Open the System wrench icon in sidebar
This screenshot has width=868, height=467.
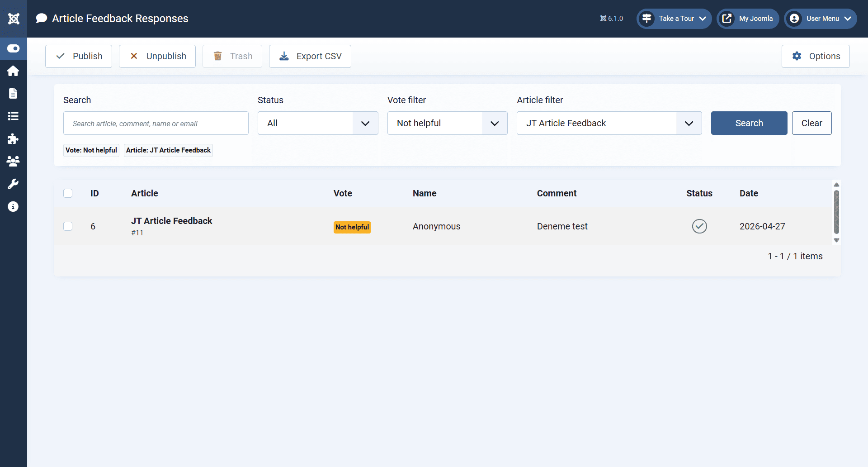coord(14,184)
